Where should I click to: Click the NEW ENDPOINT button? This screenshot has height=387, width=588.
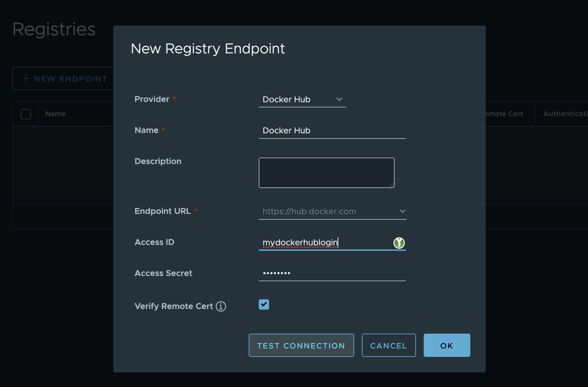coord(65,78)
